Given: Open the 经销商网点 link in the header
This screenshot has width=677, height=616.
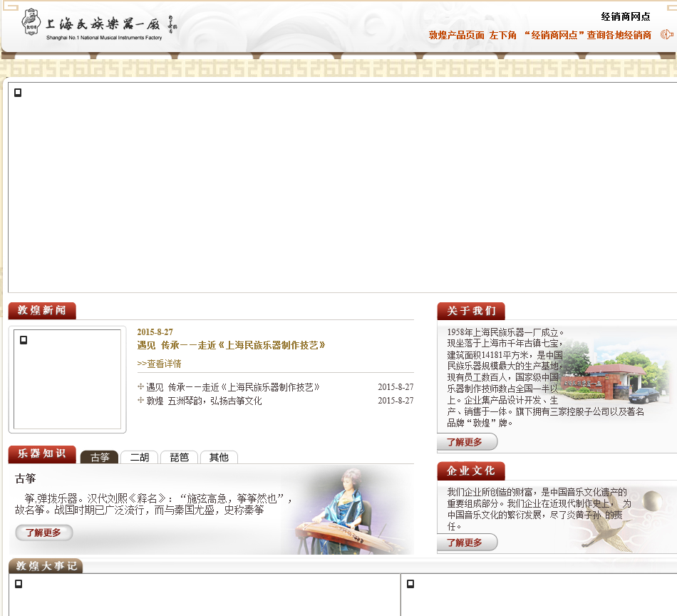Looking at the screenshot, I should (625, 17).
